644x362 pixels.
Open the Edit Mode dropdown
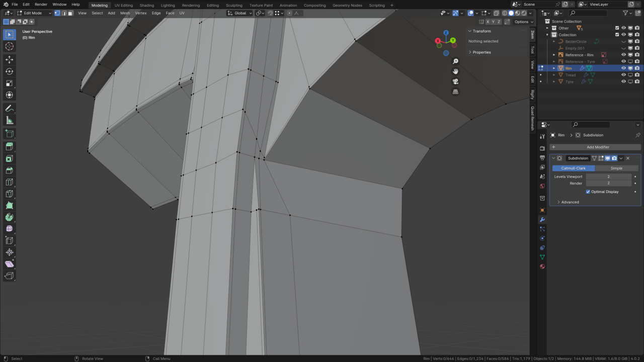coord(33,13)
